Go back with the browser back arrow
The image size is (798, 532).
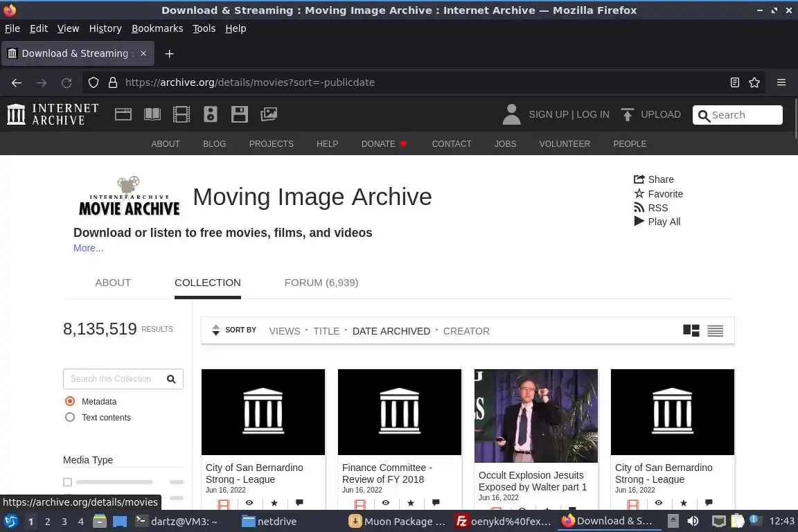point(17,82)
